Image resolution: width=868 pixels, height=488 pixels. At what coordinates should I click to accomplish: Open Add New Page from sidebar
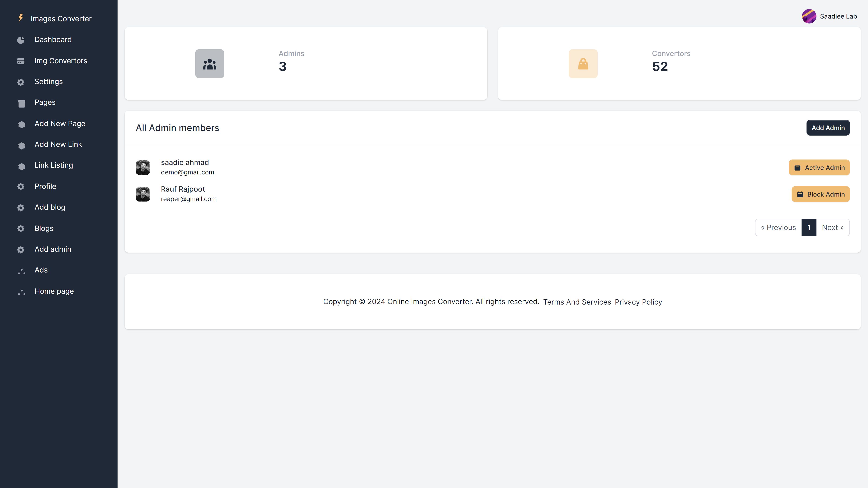pos(60,124)
